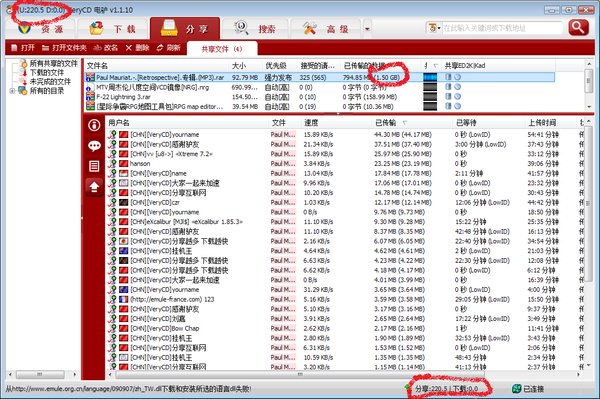Select 所有的目录 tree item
600x399 pixels.
click(x=47, y=91)
